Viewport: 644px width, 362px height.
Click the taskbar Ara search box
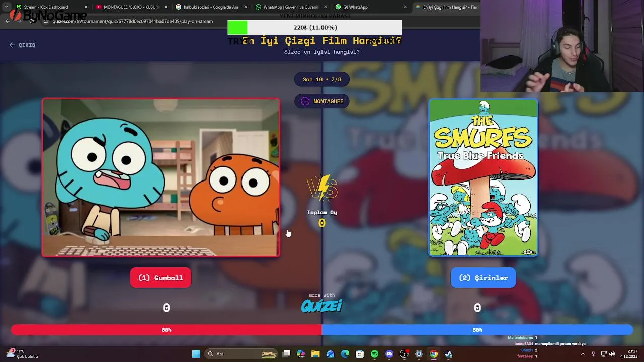point(242,354)
